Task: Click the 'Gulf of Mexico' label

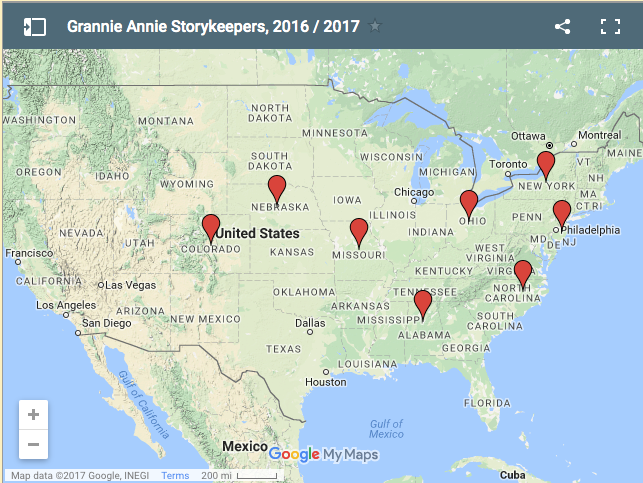Action: [x=386, y=429]
